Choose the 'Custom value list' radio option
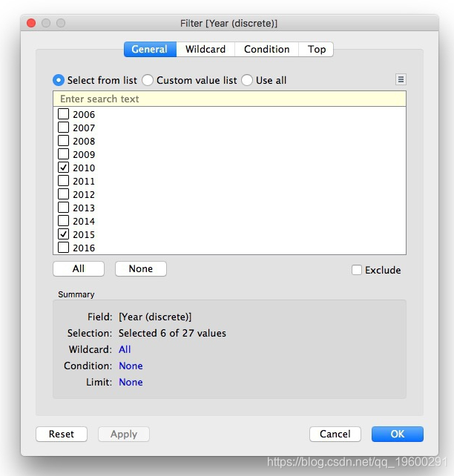The width and height of the screenshot is (454, 476). coord(148,80)
